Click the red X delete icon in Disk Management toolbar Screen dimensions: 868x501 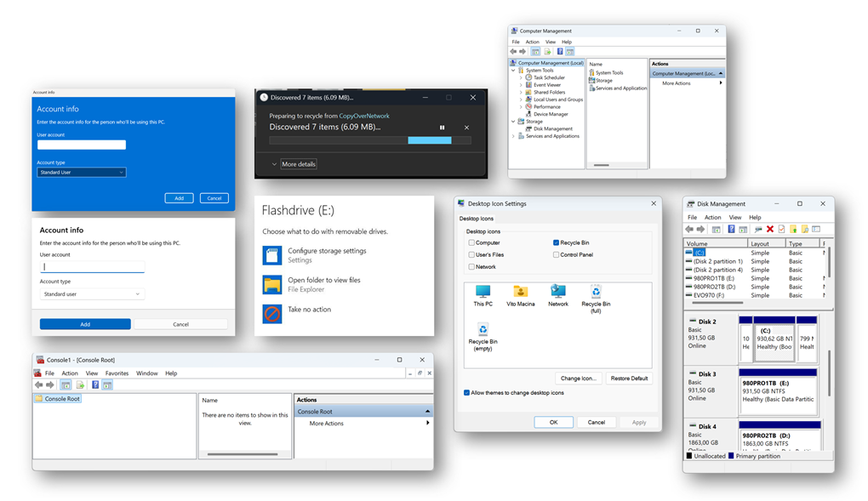click(x=770, y=229)
